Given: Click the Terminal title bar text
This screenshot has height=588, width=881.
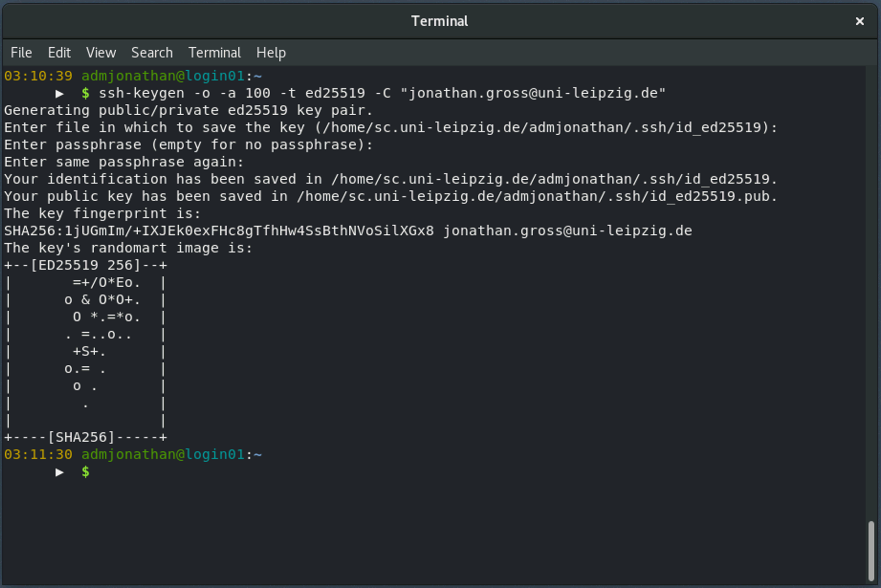Looking at the screenshot, I should point(440,21).
